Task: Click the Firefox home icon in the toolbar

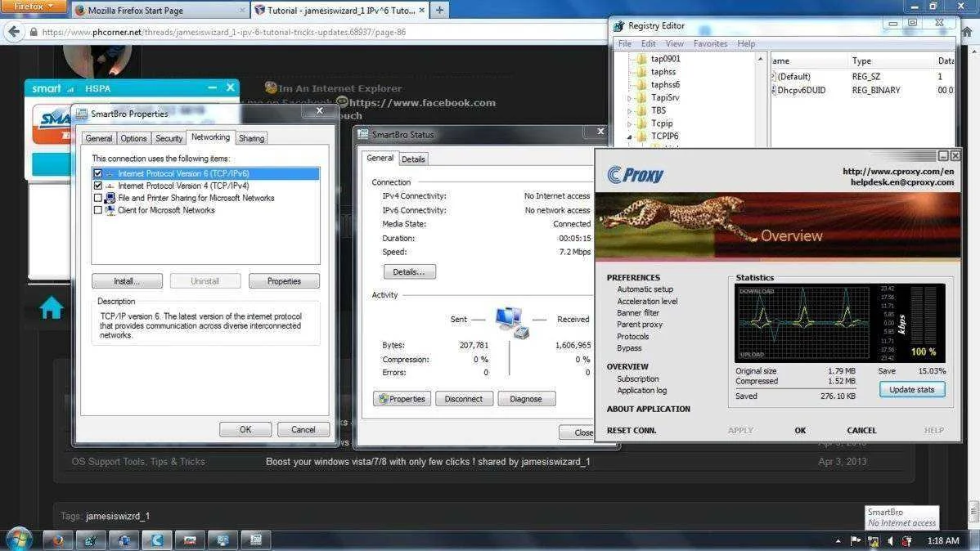Action: (x=967, y=32)
